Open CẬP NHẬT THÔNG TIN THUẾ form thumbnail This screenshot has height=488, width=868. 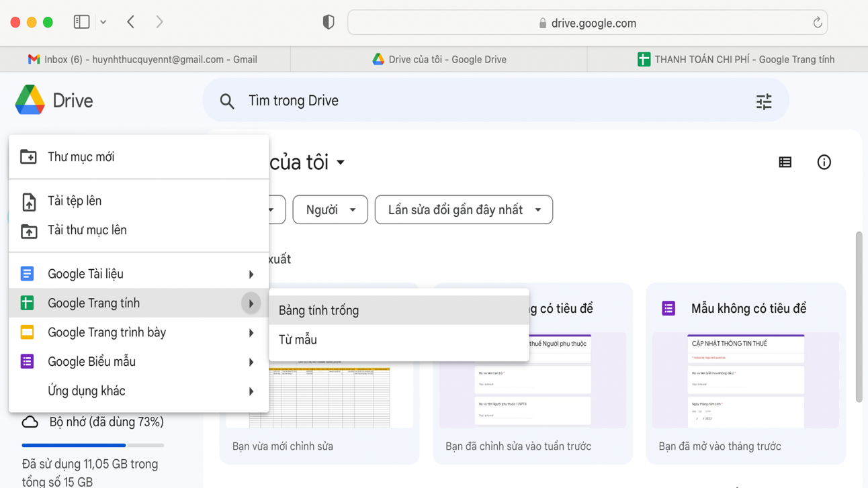746,380
